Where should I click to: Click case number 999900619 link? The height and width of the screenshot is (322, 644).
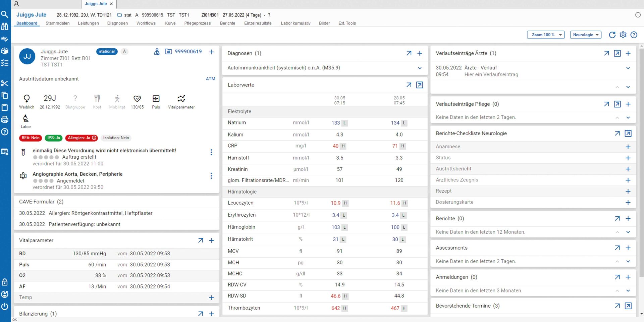188,52
